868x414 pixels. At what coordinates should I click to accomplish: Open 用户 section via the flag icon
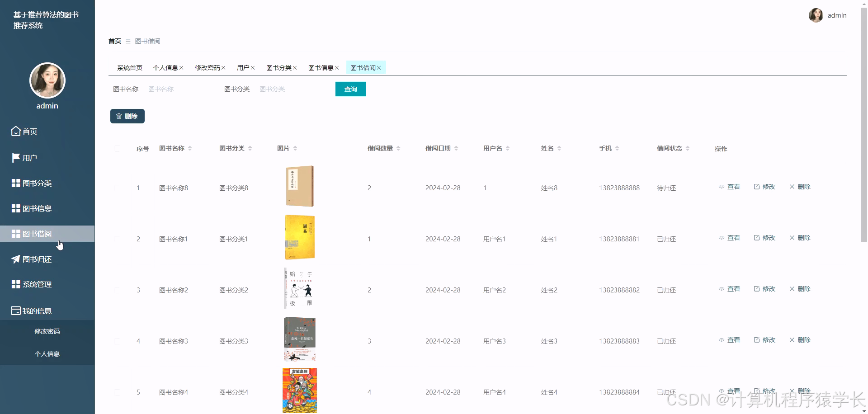click(15, 157)
